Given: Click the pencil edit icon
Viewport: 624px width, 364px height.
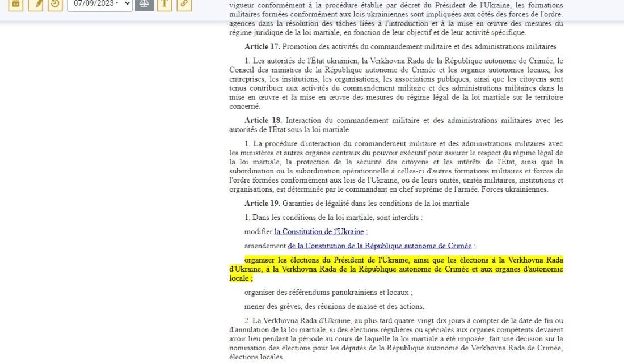Looking at the screenshot, I should [35, 5].
